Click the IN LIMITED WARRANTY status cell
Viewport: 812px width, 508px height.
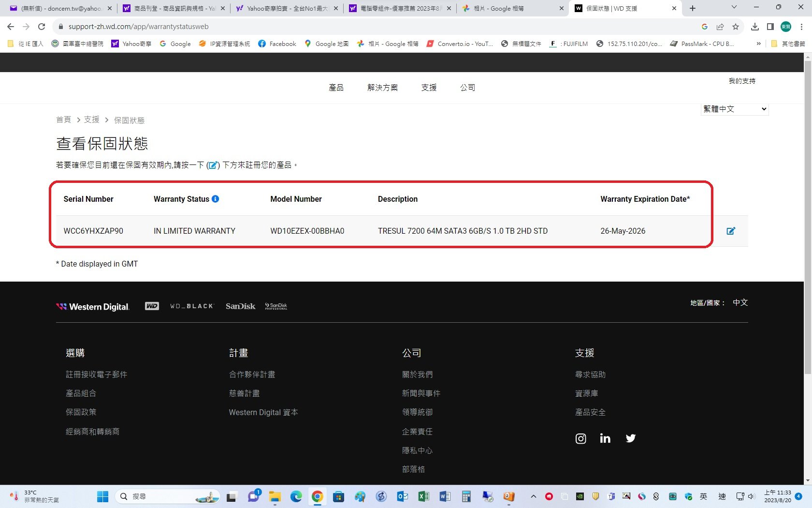tap(194, 231)
